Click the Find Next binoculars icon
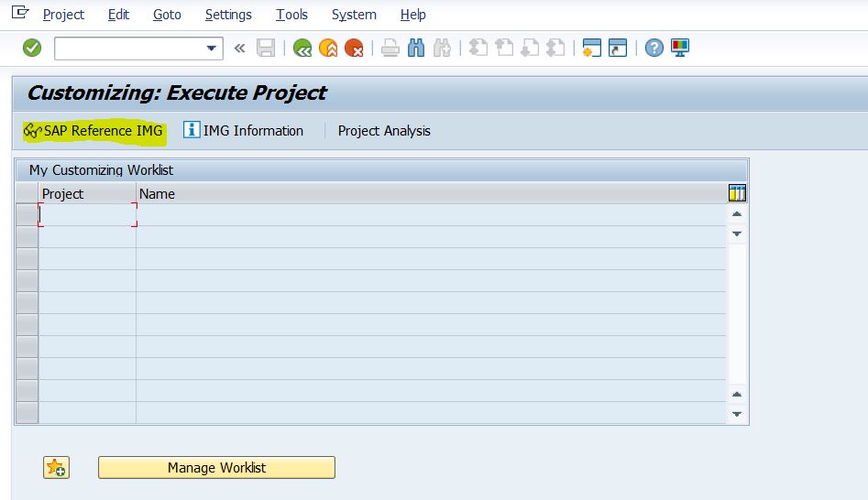Screen dimensions: 868x500 point(442,49)
